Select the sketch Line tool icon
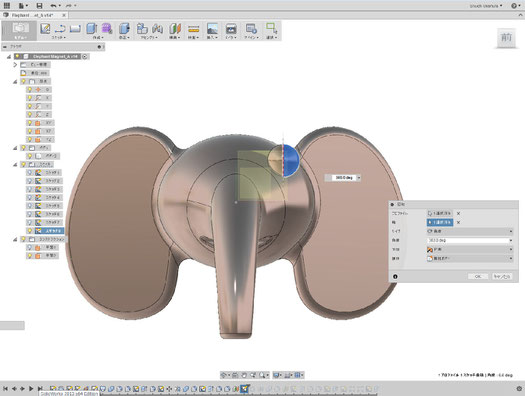This screenshot has width=525, height=396. pos(60,28)
